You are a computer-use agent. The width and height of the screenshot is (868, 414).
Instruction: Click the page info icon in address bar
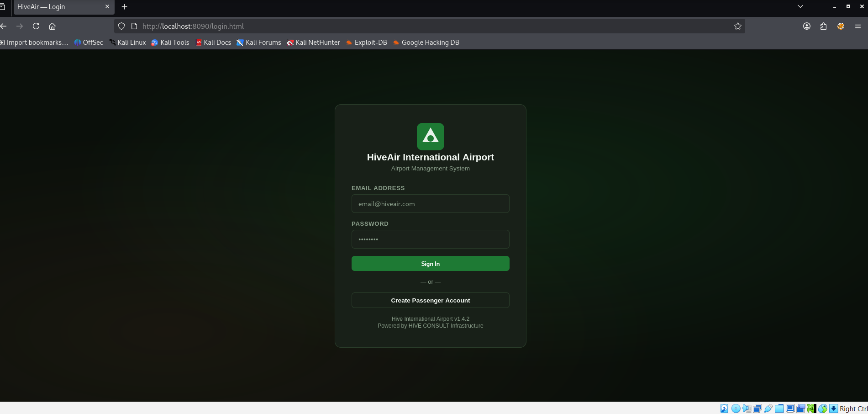click(x=134, y=26)
